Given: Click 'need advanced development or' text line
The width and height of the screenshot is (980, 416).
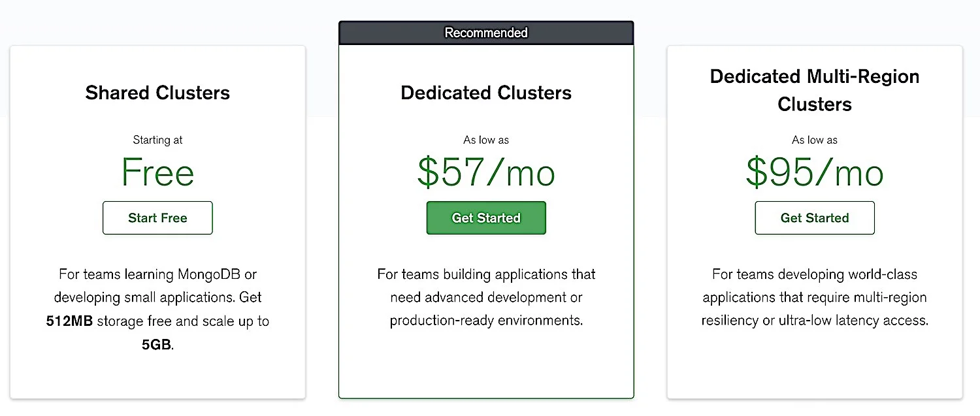Looking at the screenshot, I should (486, 298).
